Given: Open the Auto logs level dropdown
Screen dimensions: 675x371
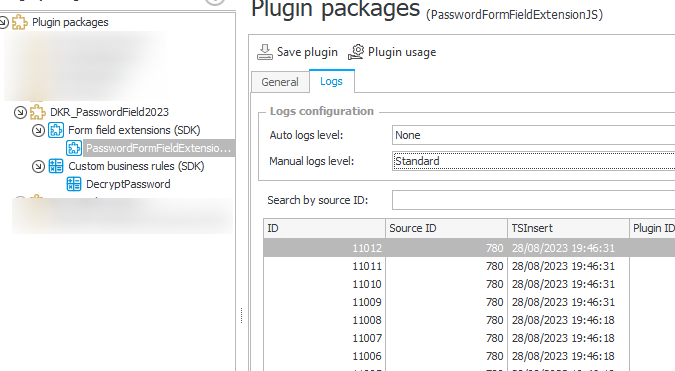Looking at the screenshot, I should click(533, 135).
